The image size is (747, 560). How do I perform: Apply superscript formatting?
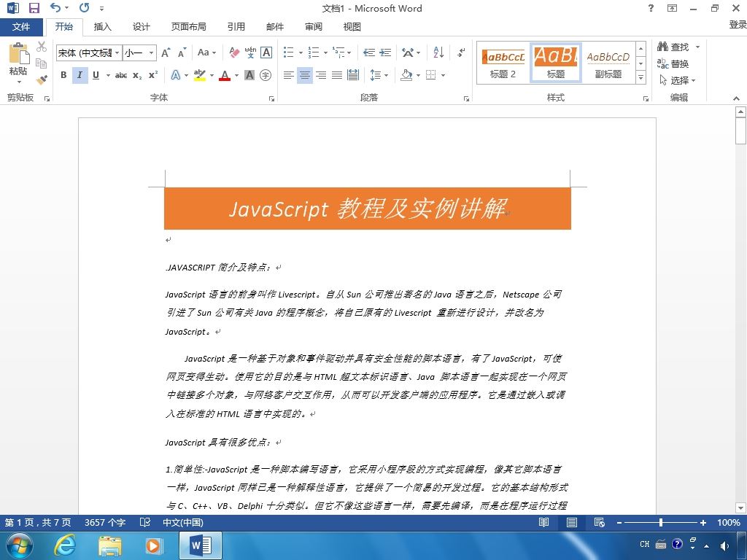tap(153, 75)
